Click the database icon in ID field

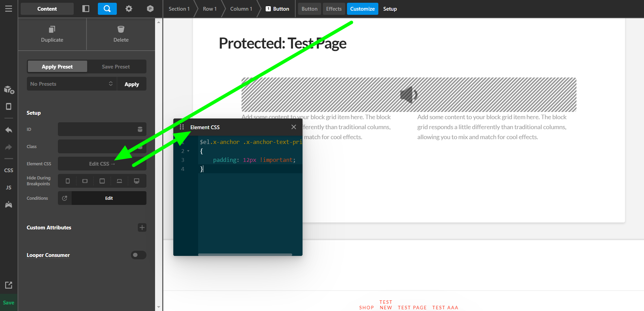(x=140, y=129)
